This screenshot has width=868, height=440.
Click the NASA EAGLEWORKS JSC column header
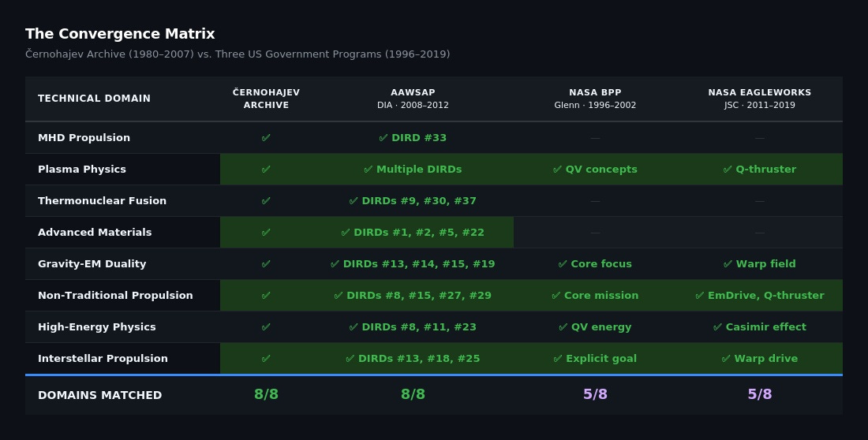pos(759,99)
